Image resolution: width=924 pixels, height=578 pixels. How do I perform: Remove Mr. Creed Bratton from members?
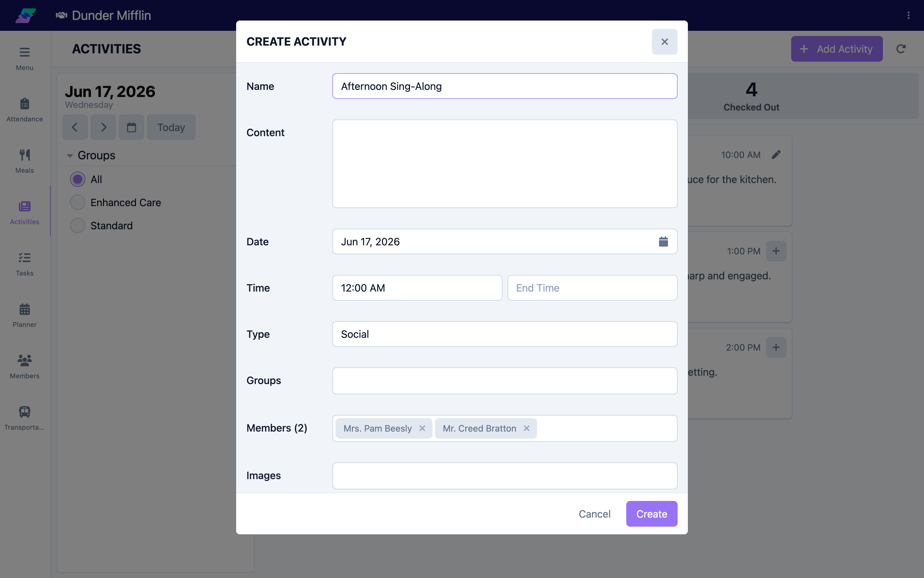526,428
